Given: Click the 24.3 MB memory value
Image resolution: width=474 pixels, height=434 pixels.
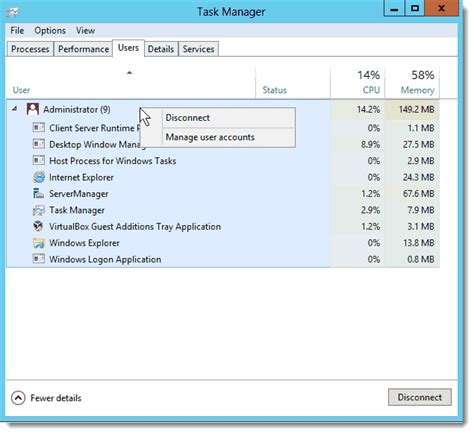Looking at the screenshot, I should (x=418, y=177).
